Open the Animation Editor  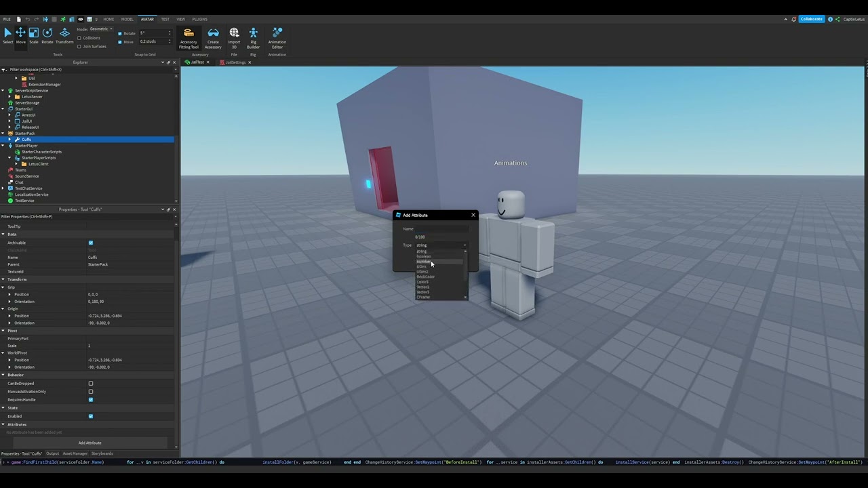coord(277,38)
